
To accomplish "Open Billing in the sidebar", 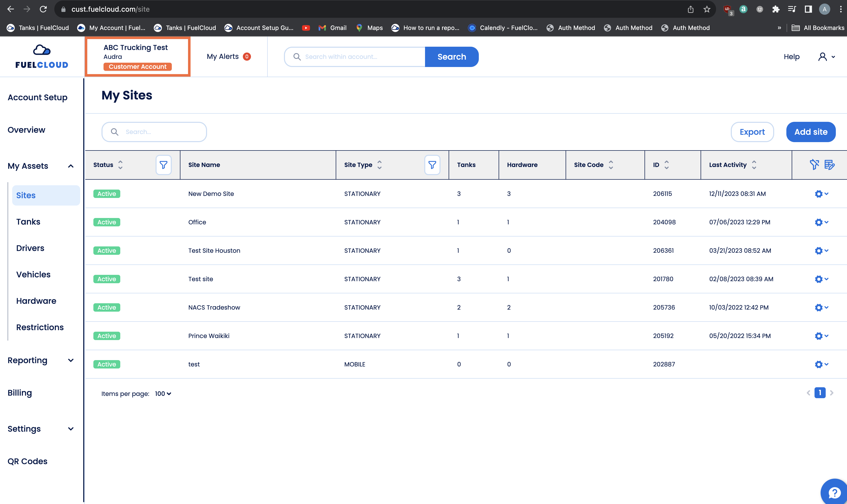I will click(20, 393).
